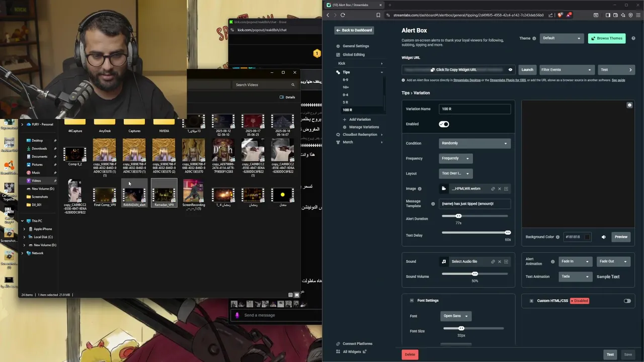Click Back to Dashboard
This screenshot has height=362, width=644.
tap(354, 30)
